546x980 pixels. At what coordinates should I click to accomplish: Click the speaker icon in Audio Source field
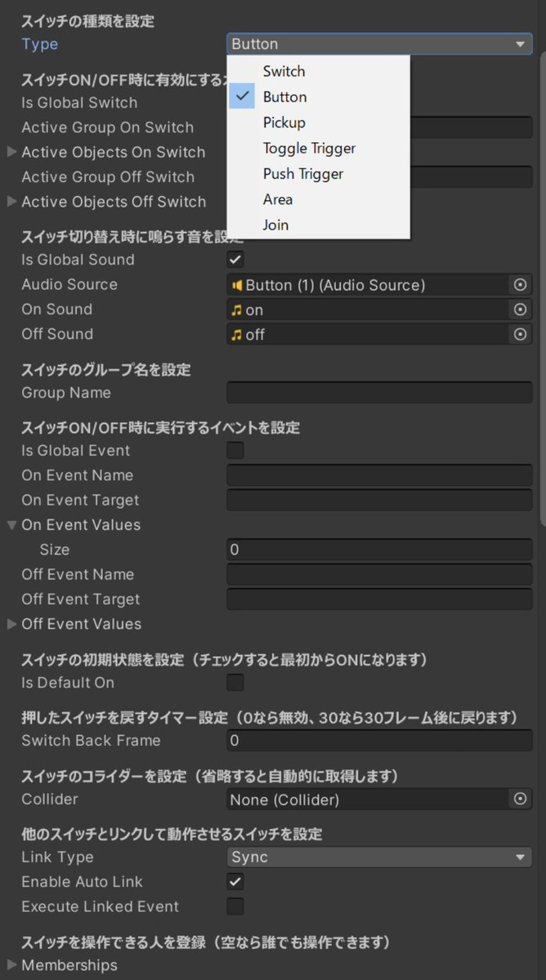point(237,285)
